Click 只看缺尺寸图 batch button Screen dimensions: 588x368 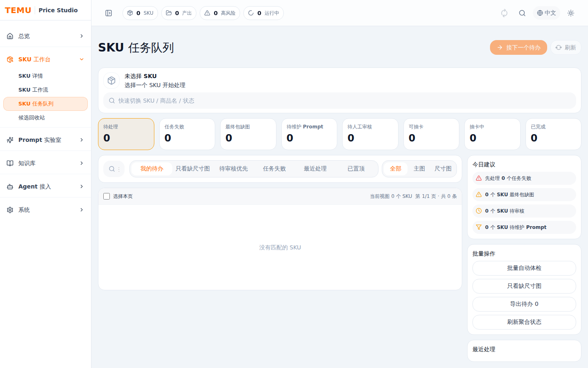(x=524, y=286)
